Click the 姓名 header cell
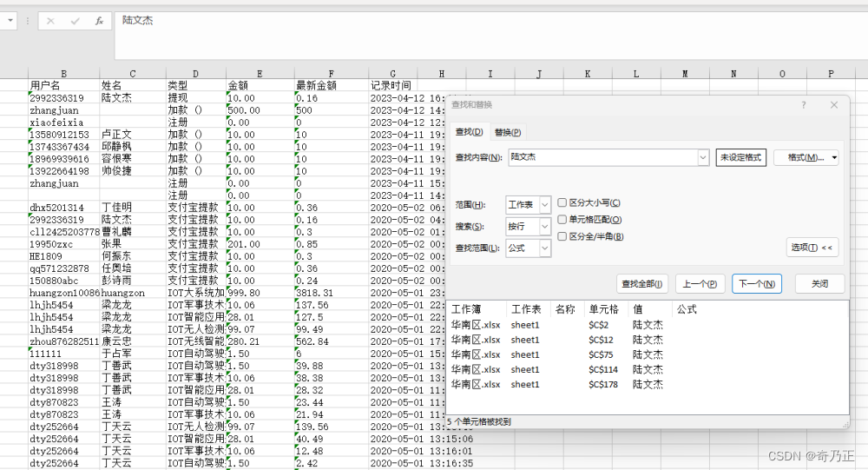This screenshot has width=868, height=470. tap(132, 86)
